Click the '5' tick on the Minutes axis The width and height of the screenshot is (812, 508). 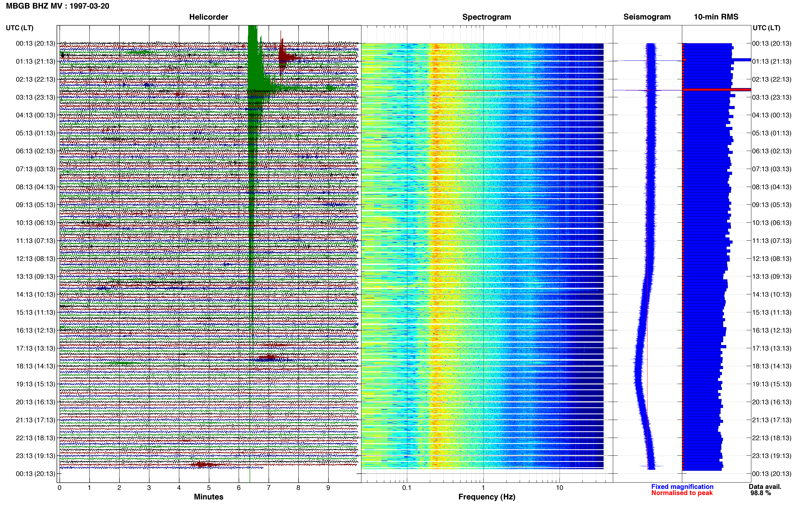(x=209, y=488)
